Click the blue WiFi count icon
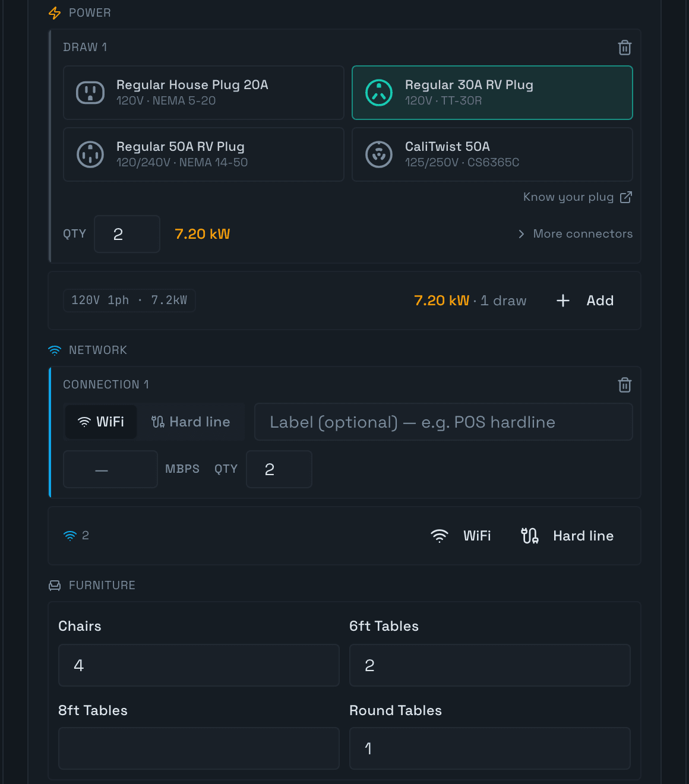Viewport: 689px width, 784px height. point(70,536)
